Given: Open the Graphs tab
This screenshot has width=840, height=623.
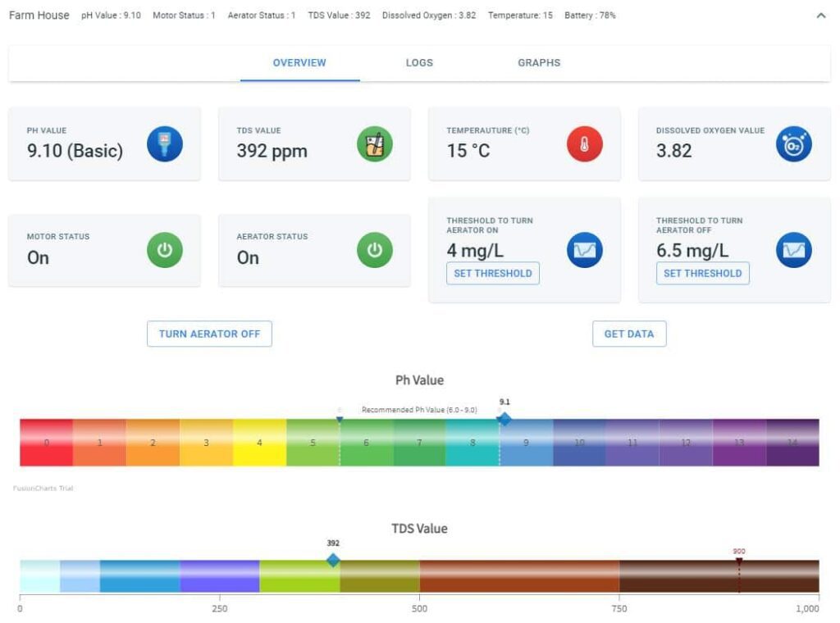Looking at the screenshot, I should (x=539, y=62).
